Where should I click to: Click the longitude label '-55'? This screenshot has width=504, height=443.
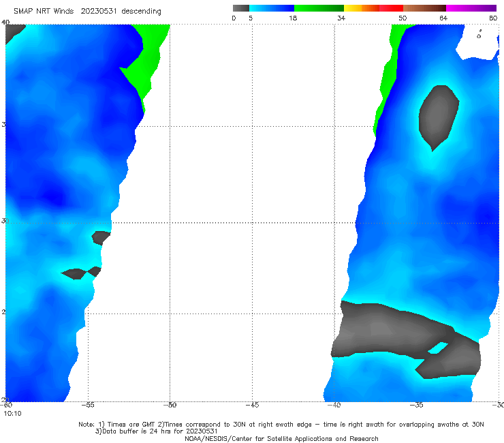coord(88,405)
